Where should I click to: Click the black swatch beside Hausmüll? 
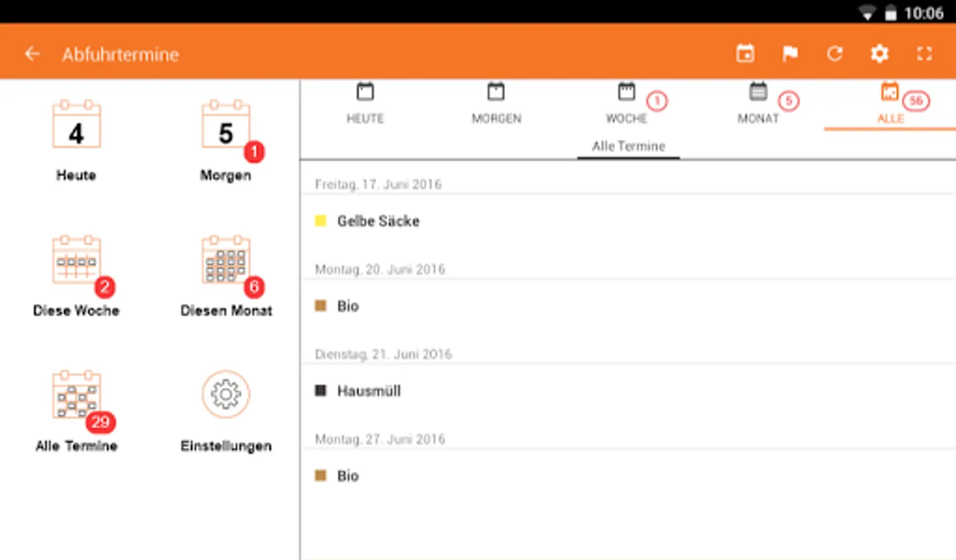point(321,390)
